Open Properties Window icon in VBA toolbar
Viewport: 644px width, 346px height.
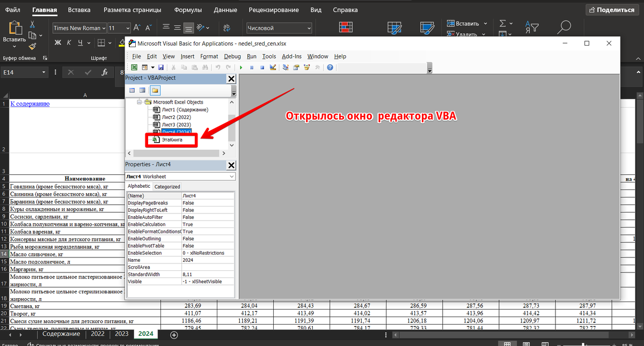(296, 68)
